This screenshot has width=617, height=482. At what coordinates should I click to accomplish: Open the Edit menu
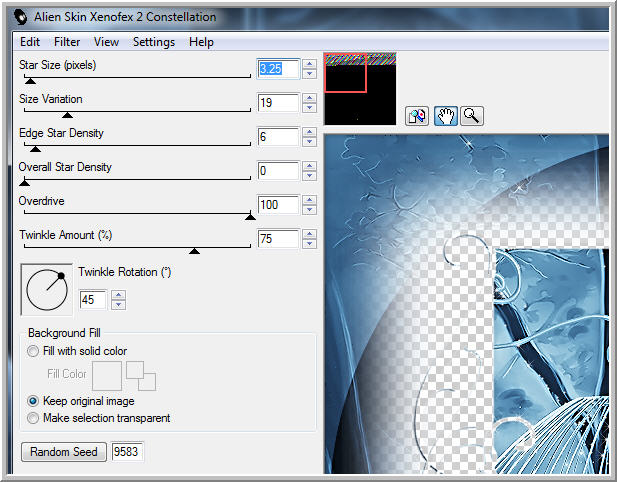tap(30, 42)
